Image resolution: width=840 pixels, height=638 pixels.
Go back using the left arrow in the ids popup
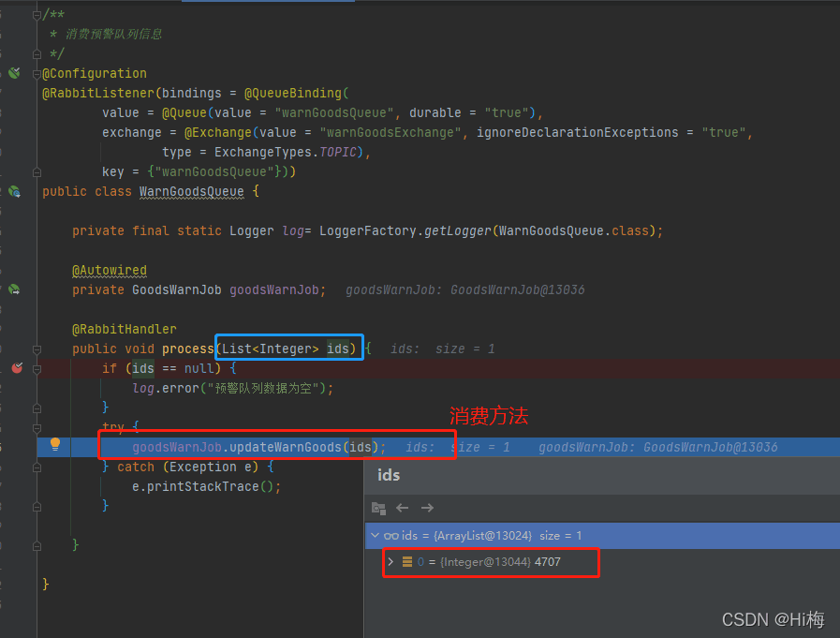(403, 508)
